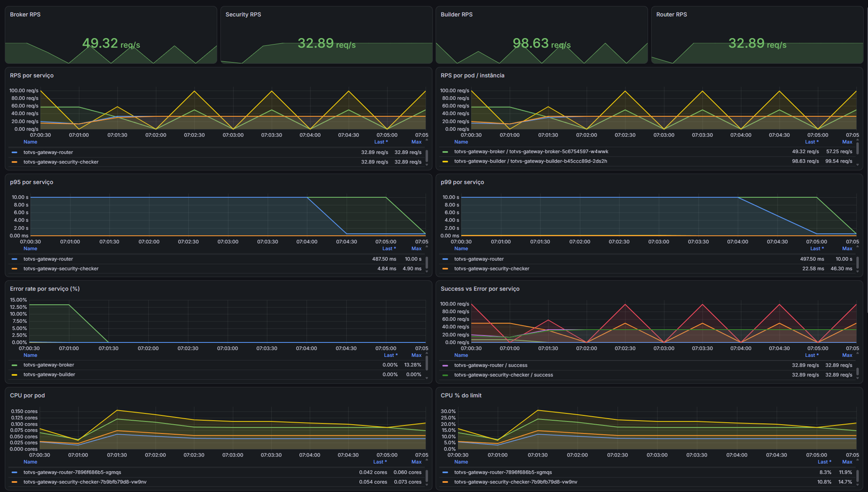The height and width of the screenshot is (492, 868).
Task: Click the 13.28% max value for totvs-gateway-broker
Action: click(x=413, y=365)
